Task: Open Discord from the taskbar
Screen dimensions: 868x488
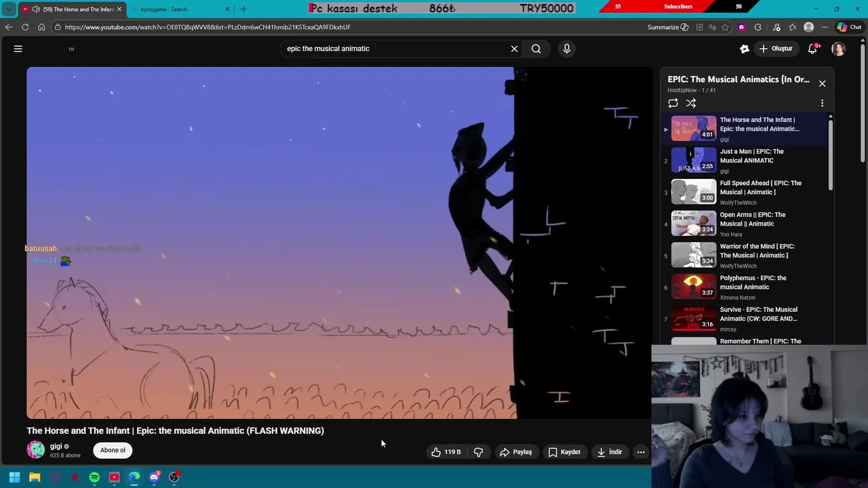Action: click(x=154, y=477)
